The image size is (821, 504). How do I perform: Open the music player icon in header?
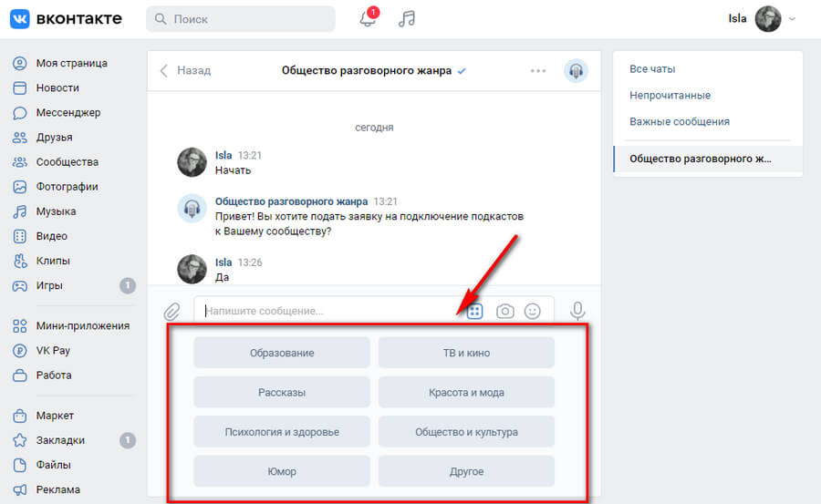click(x=407, y=19)
